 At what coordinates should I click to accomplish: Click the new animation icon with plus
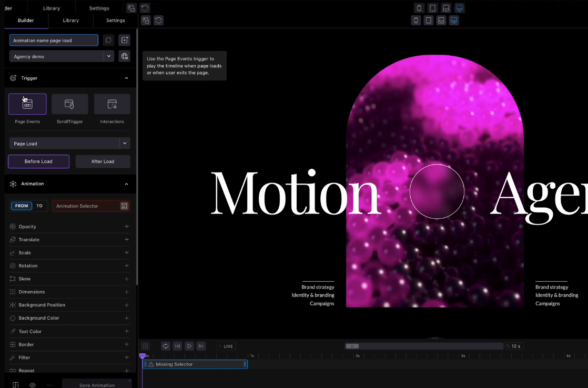tap(124, 40)
